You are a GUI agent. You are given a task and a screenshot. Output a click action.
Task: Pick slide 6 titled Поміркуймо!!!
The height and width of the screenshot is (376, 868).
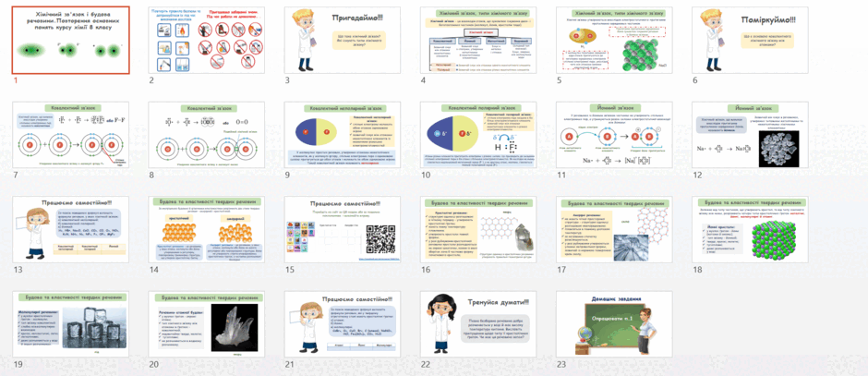pyautogui.click(x=750, y=40)
